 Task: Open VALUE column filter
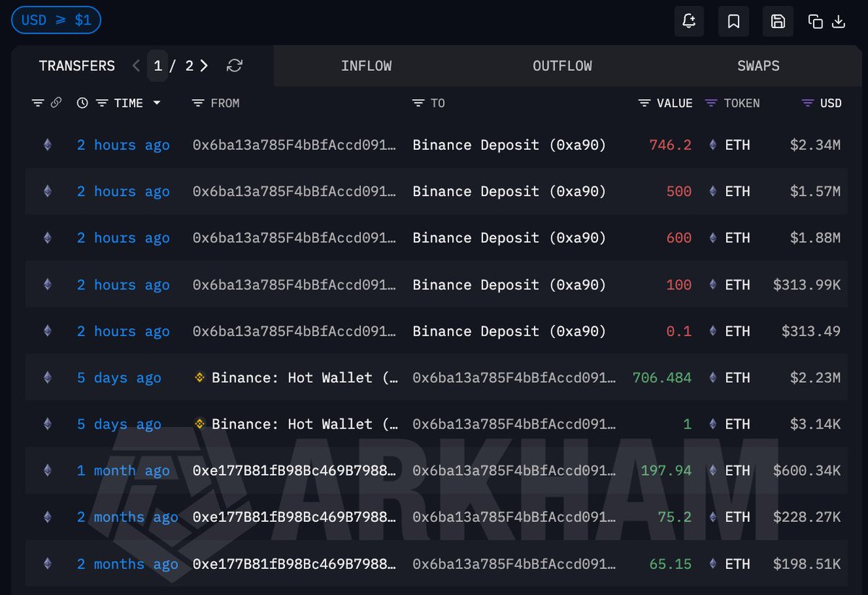pos(644,104)
